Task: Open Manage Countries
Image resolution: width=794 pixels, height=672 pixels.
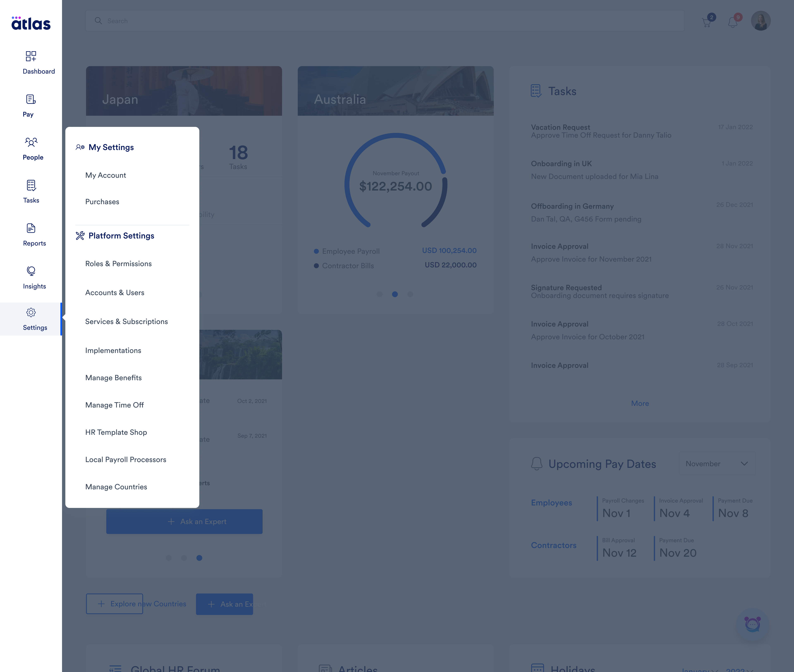Action: 116,487
